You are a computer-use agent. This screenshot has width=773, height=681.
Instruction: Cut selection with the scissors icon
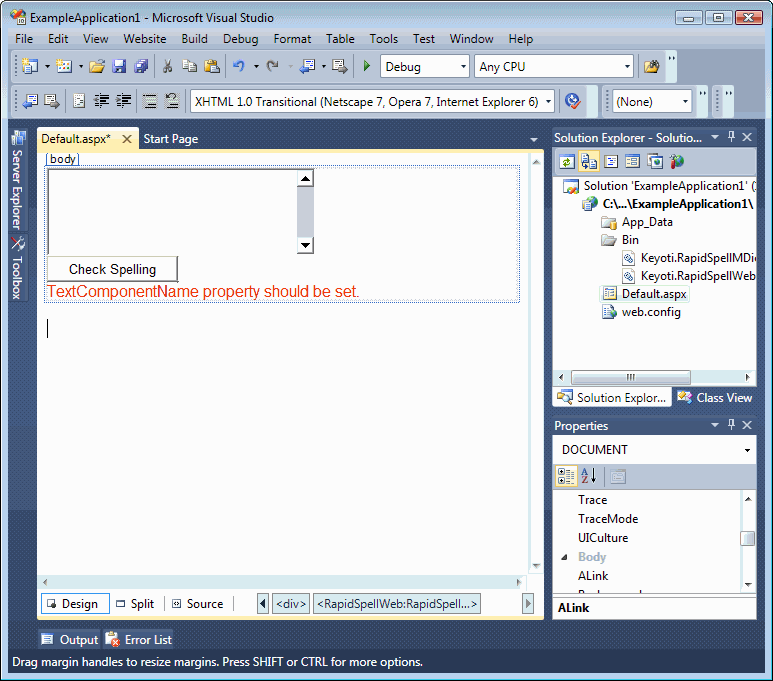168,66
